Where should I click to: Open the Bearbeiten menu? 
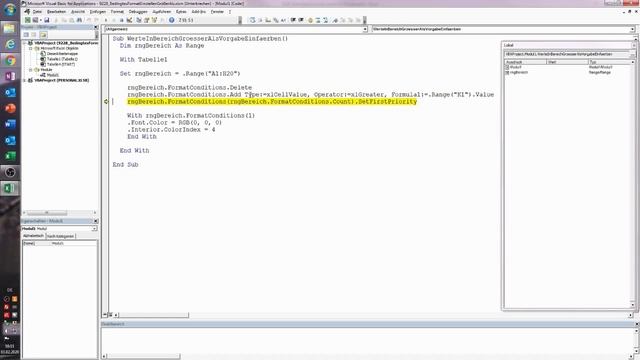pos(56,12)
